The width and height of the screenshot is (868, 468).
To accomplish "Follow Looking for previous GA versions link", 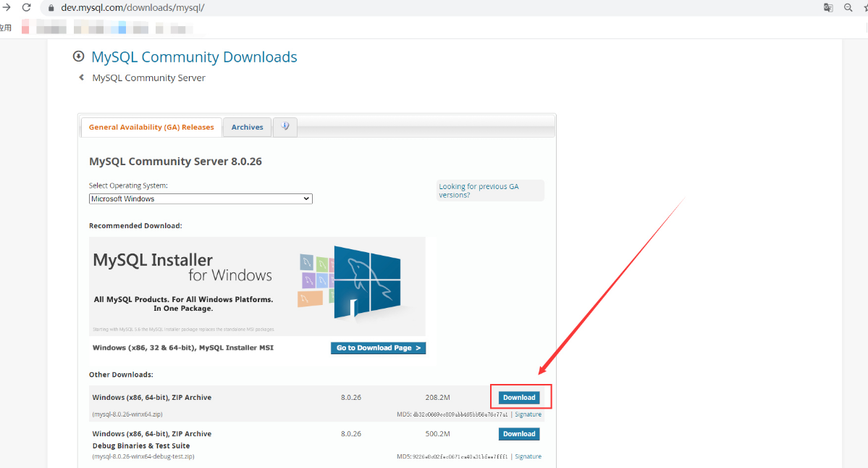I will (479, 191).
